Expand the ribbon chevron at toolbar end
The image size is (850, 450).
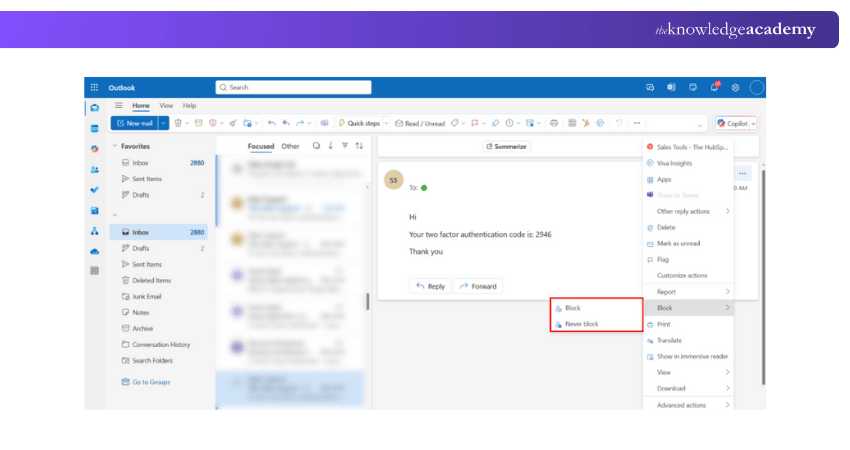tap(700, 125)
